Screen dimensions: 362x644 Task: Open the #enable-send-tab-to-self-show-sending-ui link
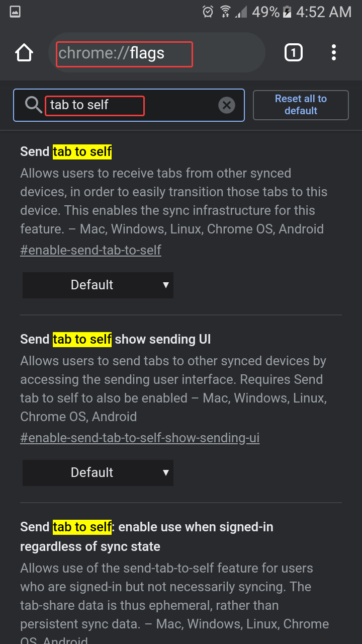pyautogui.click(x=140, y=438)
